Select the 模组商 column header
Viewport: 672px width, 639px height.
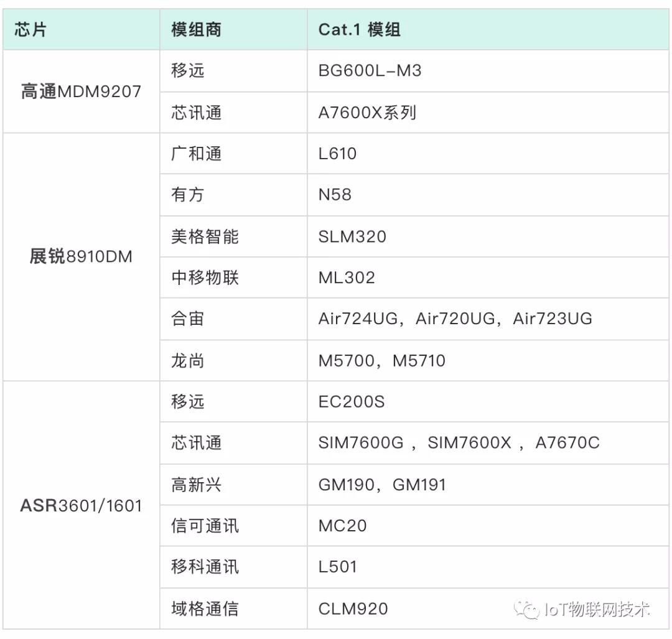(x=196, y=29)
